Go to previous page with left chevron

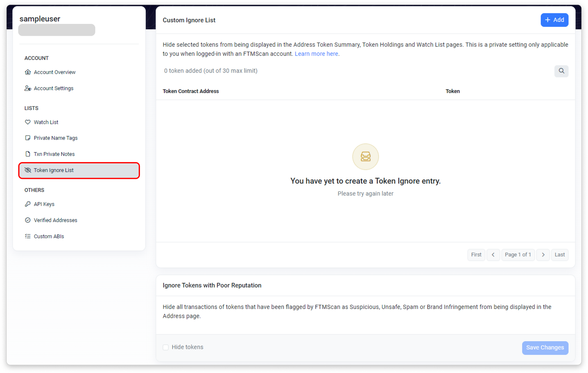pyautogui.click(x=493, y=255)
